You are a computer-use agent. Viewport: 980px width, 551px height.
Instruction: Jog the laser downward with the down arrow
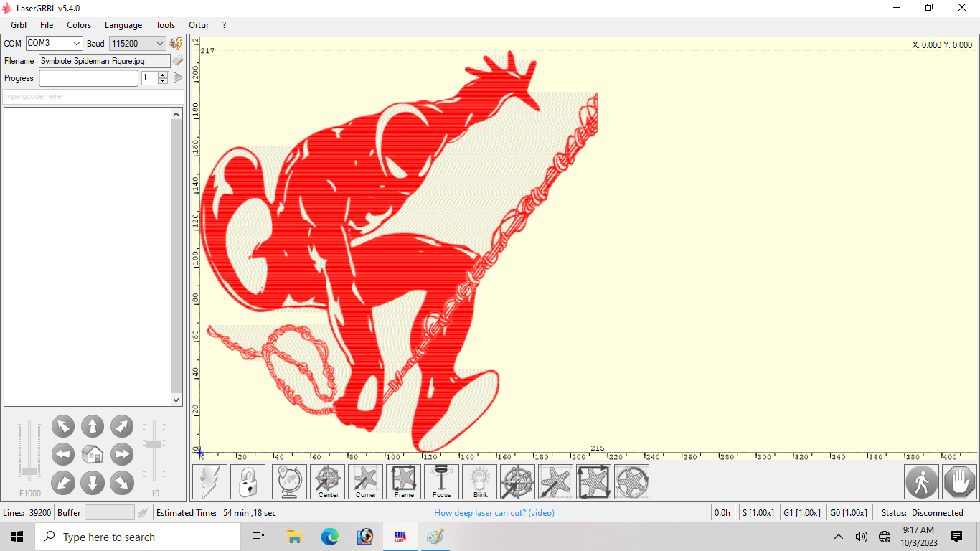[93, 482]
